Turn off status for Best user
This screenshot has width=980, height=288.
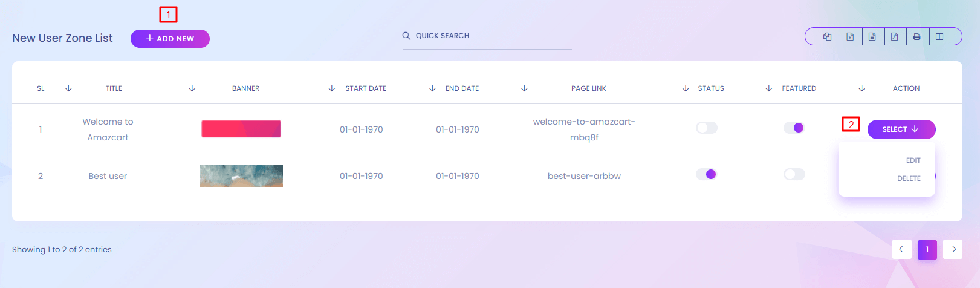(706, 174)
